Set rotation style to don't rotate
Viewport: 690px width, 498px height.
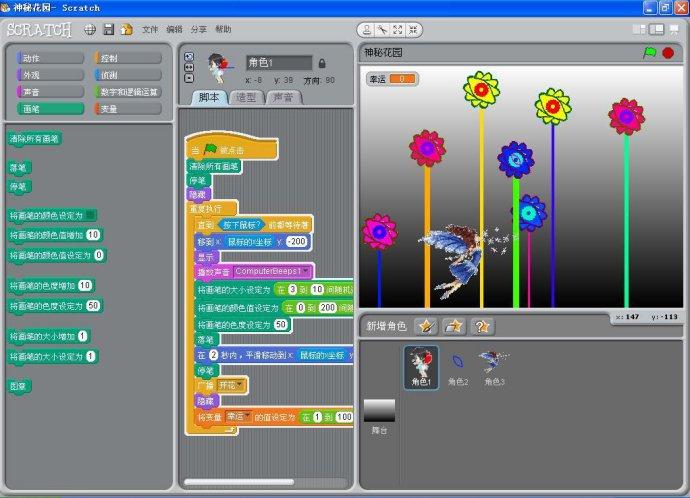(x=189, y=78)
